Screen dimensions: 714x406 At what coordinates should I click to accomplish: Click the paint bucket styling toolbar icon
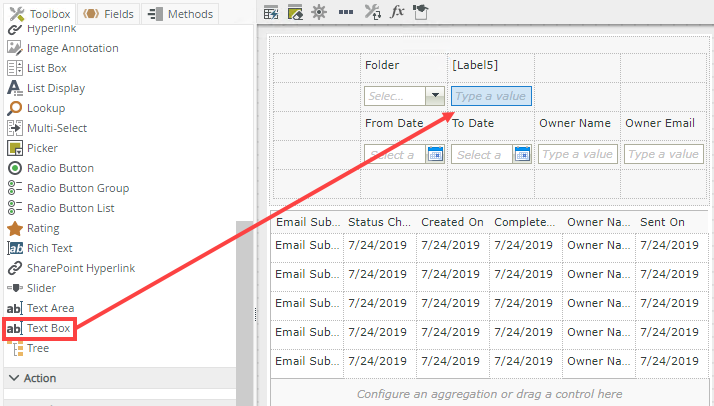421,12
